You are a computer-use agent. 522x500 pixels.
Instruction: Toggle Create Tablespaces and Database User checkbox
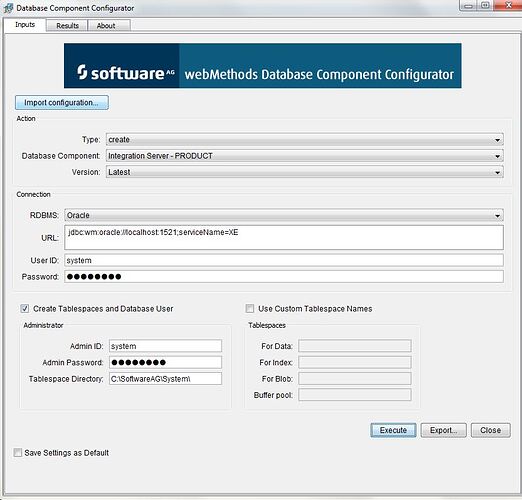[x=25, y=308]
